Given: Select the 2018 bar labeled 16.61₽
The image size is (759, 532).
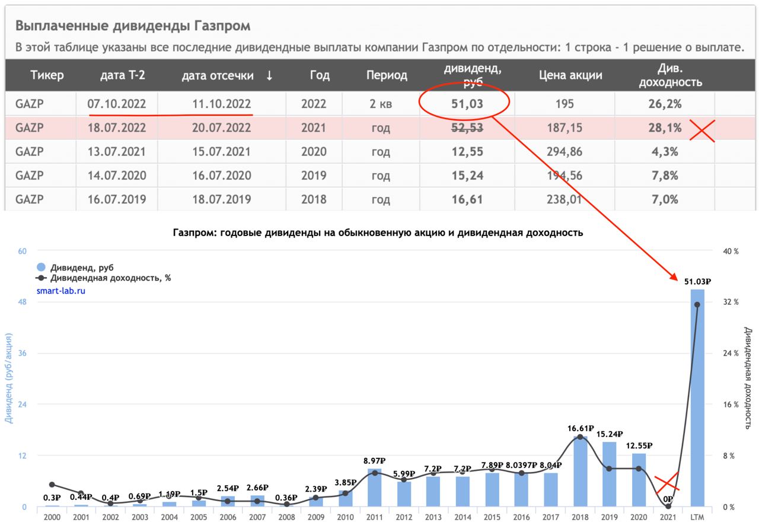Looking at the screenshot, I should tap(580, 472).
